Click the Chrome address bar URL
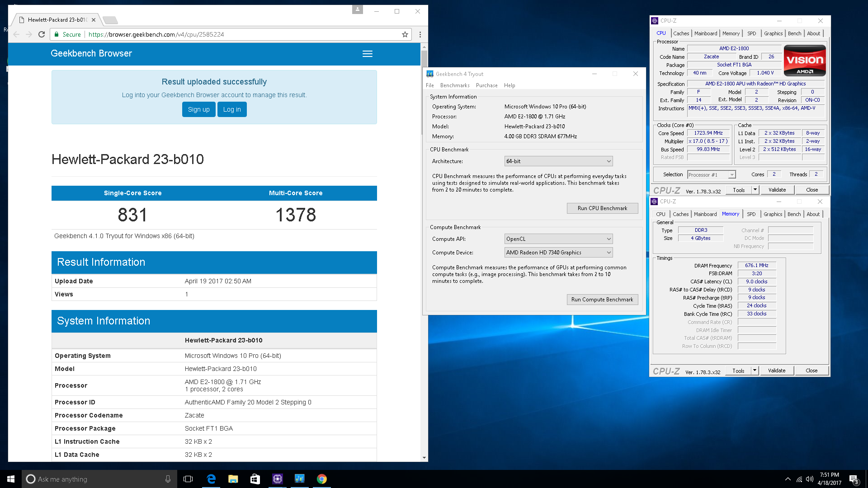This screenshot has width=868, height=488. click(156, 34)
